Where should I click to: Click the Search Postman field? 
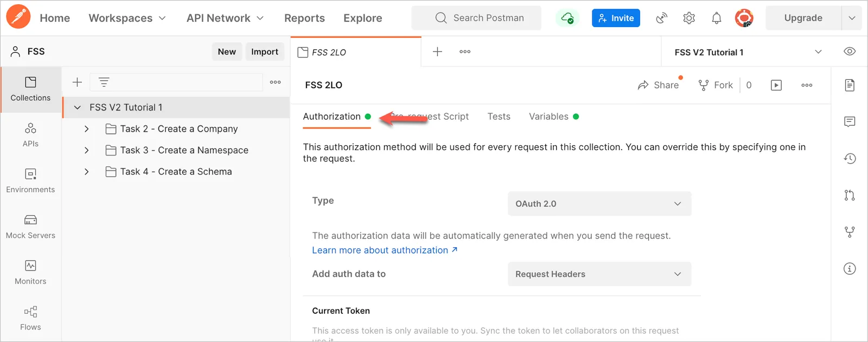[476, 18]
